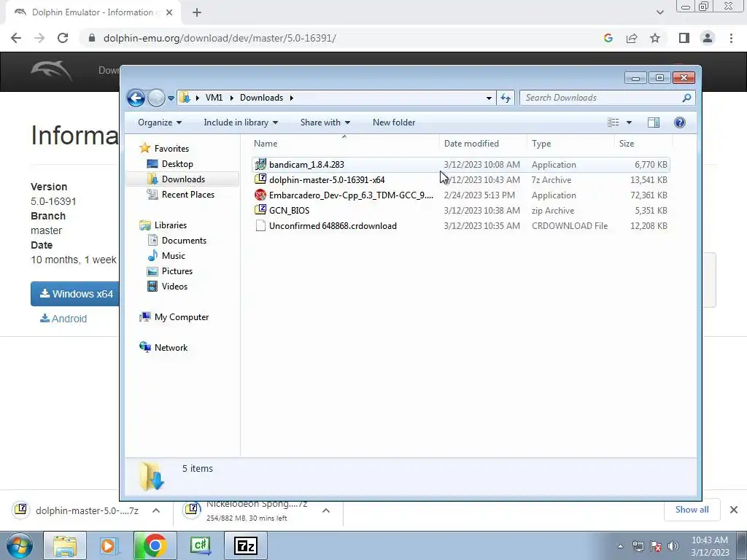Close the Chrome downloads bar
The width and height of the screenshot is (747, 560).
coord(734,510)
